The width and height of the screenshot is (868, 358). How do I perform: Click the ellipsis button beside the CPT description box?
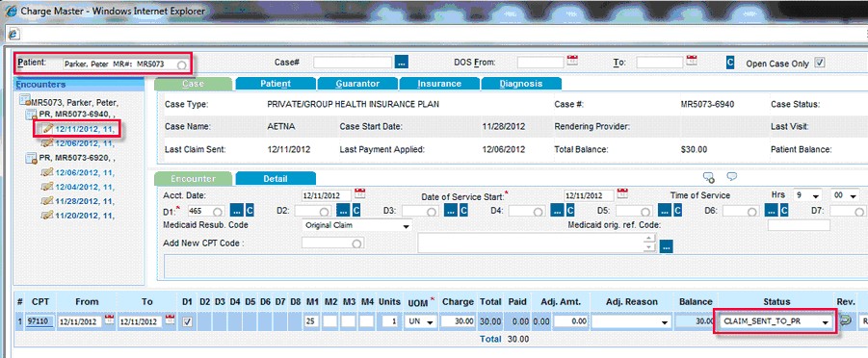[x=667, y=246]
